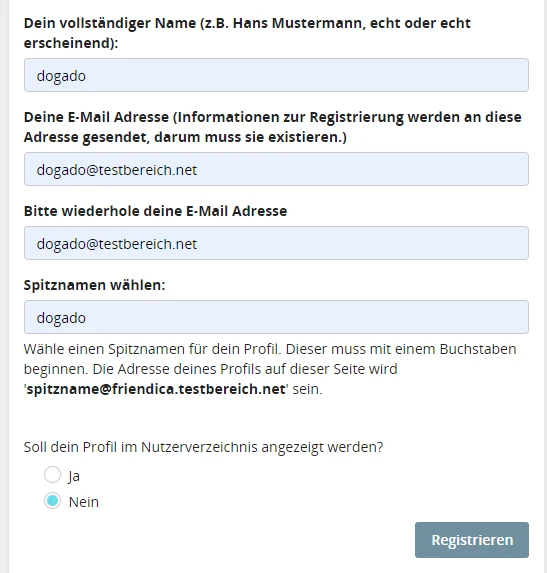The image size is (547, 573).
Task: Focus the first E-Mail address field
Action: click(276, 169)
